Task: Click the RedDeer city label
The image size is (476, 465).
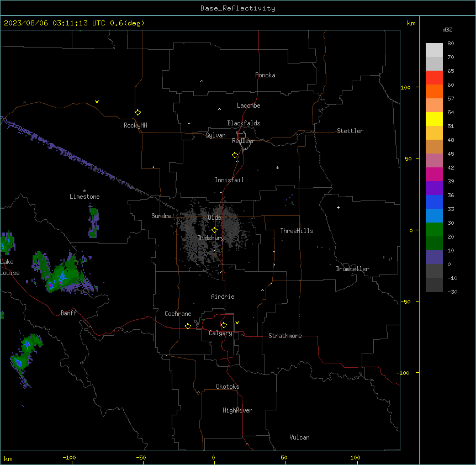Action: point(243,141)
